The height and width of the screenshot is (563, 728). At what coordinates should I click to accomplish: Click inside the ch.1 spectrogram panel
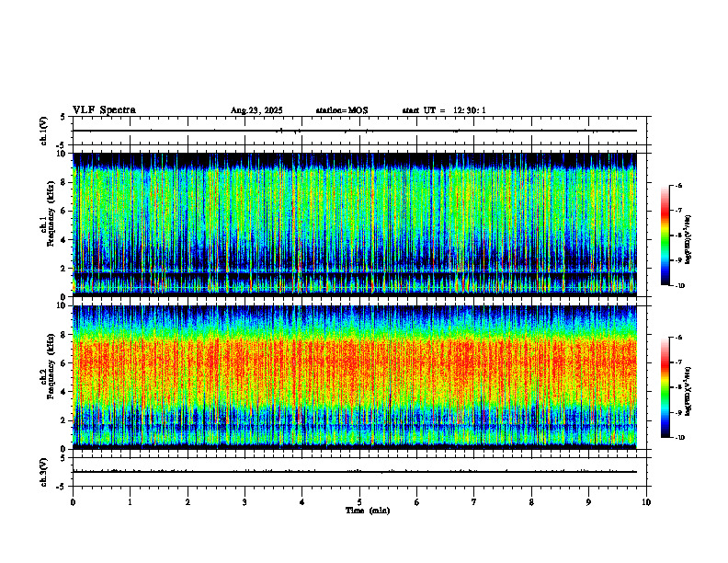(x=355, y=224)
